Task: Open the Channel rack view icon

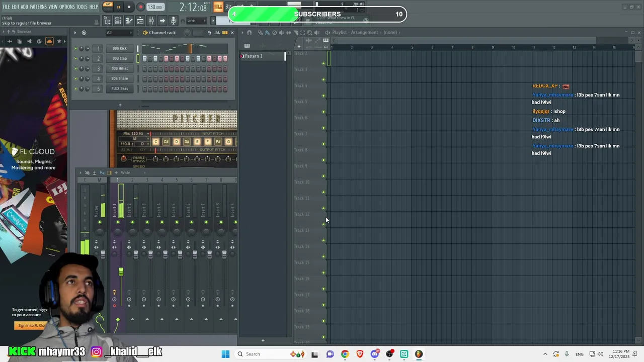Action: click(118, 21)
